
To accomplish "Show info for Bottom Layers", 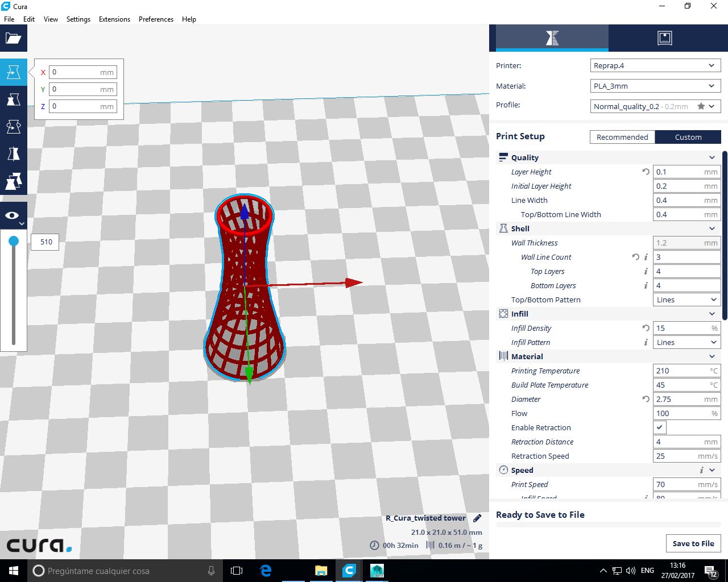I will coord(646,285).
